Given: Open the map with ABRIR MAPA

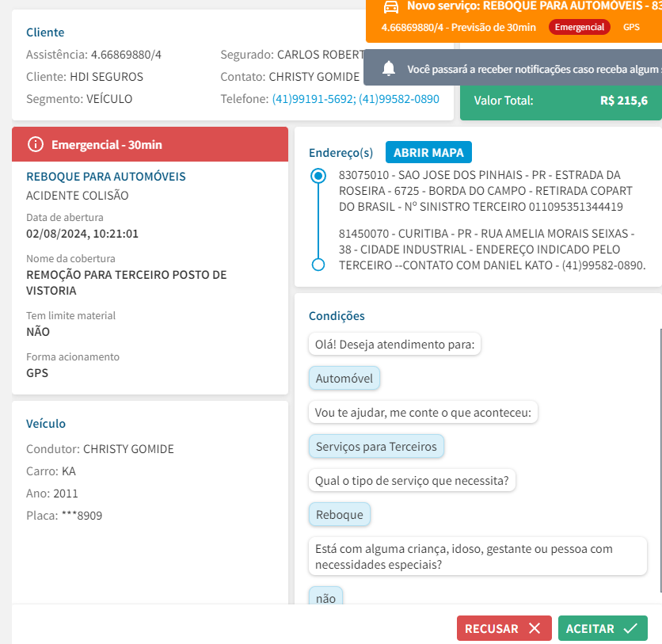Looking at the screenshot, I should 428,152.
